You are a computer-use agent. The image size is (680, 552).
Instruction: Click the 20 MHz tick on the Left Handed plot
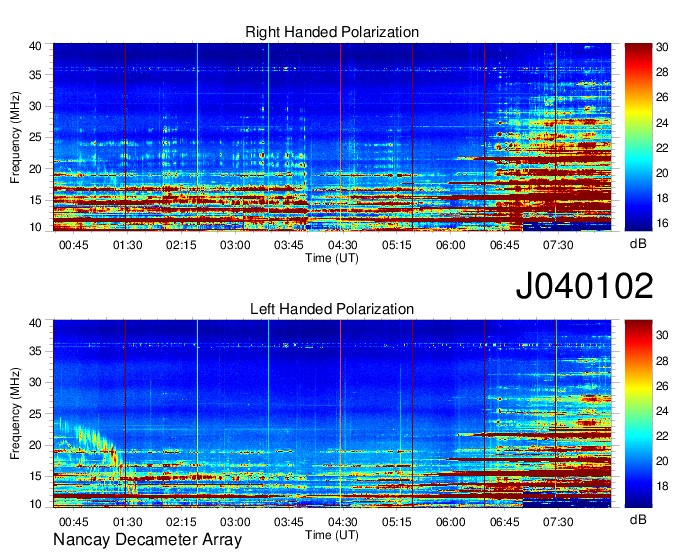(35, 445)
